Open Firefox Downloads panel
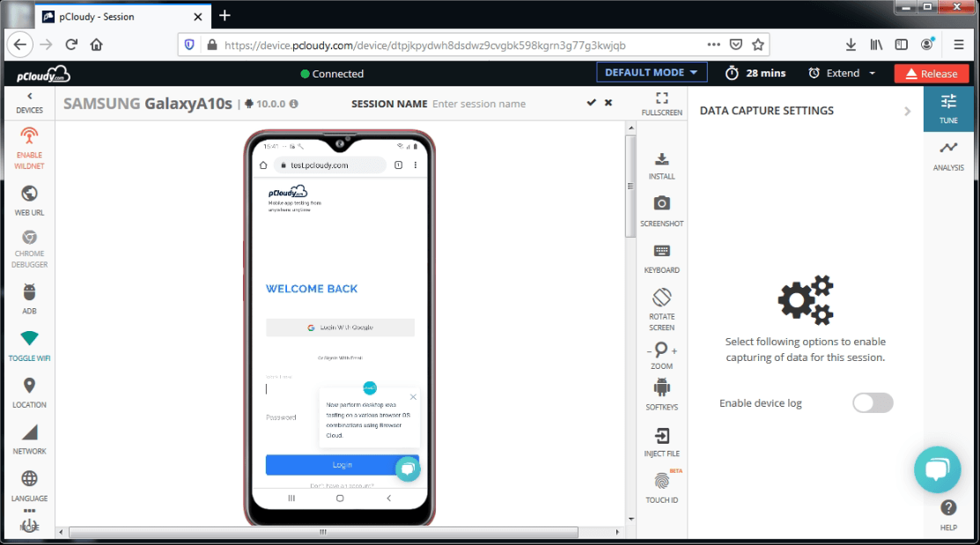Screen dimensions: 980x545 click(x=851, y=44)
